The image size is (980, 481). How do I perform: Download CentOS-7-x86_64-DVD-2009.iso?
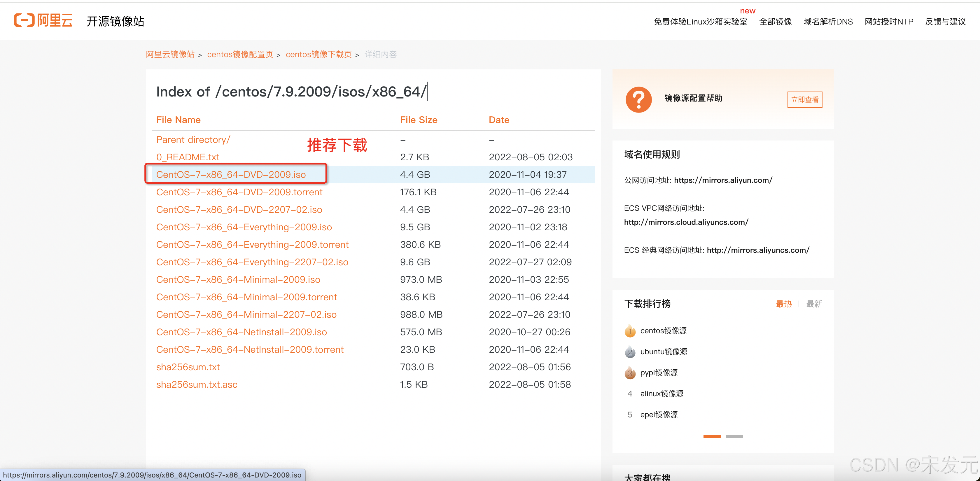tap(231, 175)
